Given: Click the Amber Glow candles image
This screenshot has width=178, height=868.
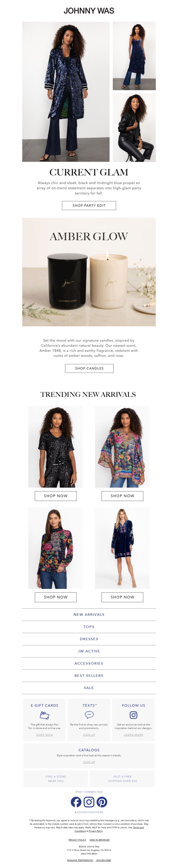Looking at the screenshot, I should tap(89, 272).
